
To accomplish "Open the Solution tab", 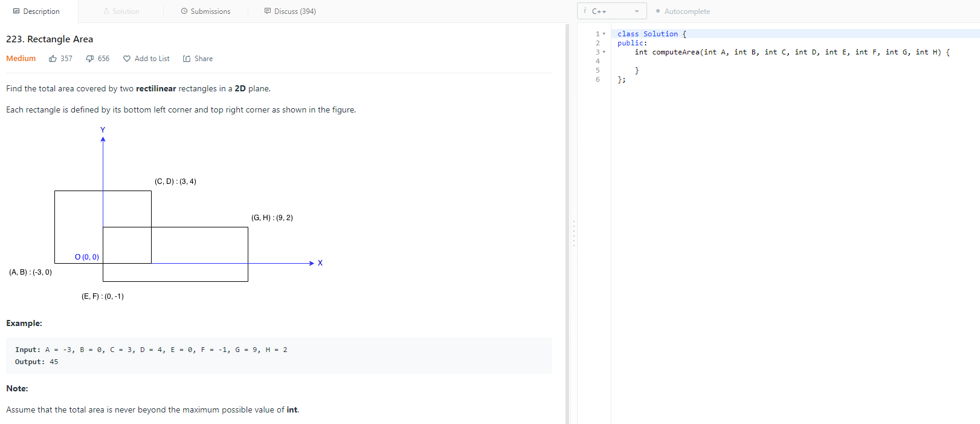I will click(121, 11).
